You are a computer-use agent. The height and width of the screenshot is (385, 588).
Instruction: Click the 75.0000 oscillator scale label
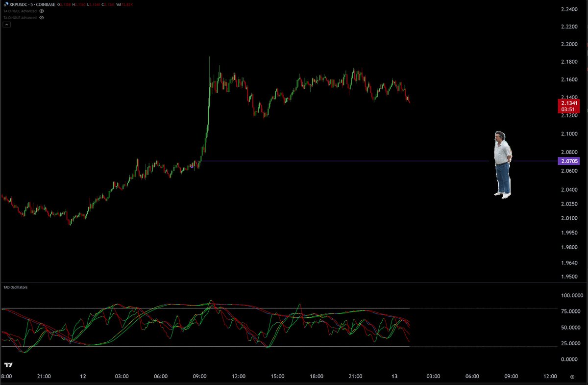570,311
